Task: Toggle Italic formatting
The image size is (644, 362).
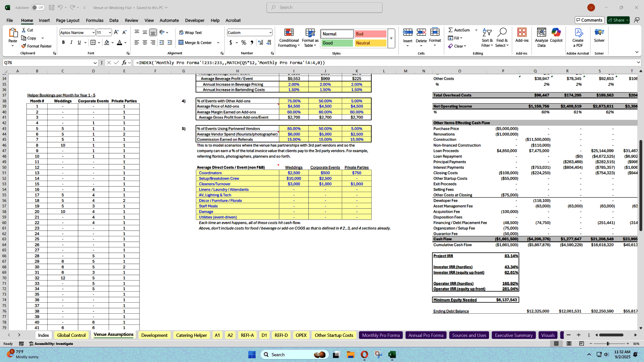Action: [71, 42]
